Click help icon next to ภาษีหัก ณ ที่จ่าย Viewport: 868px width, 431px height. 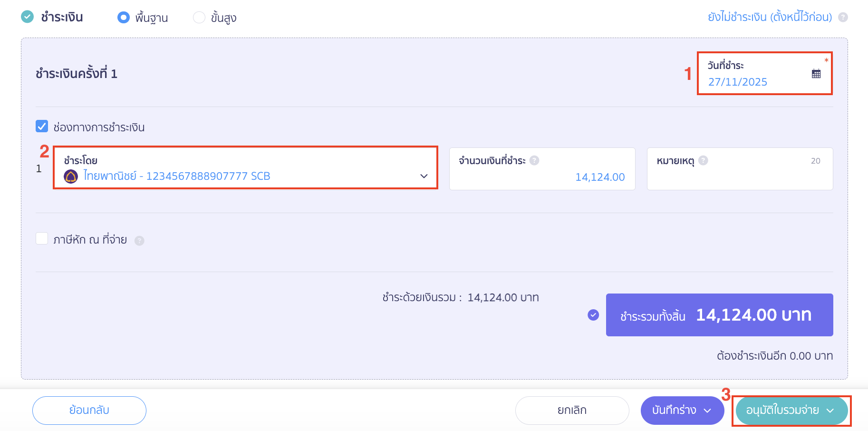[139, 241]
